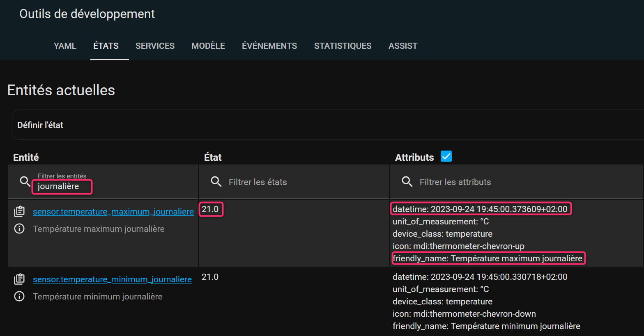Copy the temperature_maximum_journaliere entity ID with clipboard icon

pyautogui.click(x=19, y=211)
